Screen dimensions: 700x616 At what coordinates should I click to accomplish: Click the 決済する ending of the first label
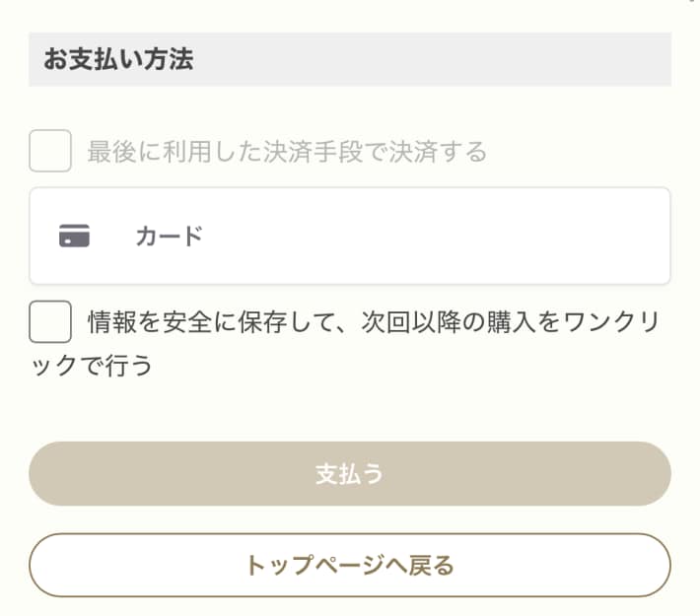438,152
